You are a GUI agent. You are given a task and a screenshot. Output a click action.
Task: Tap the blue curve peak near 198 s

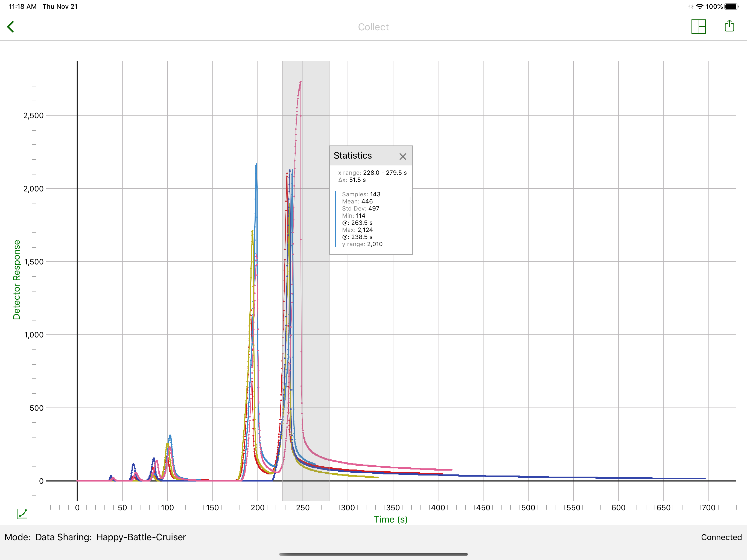point(256,165)
